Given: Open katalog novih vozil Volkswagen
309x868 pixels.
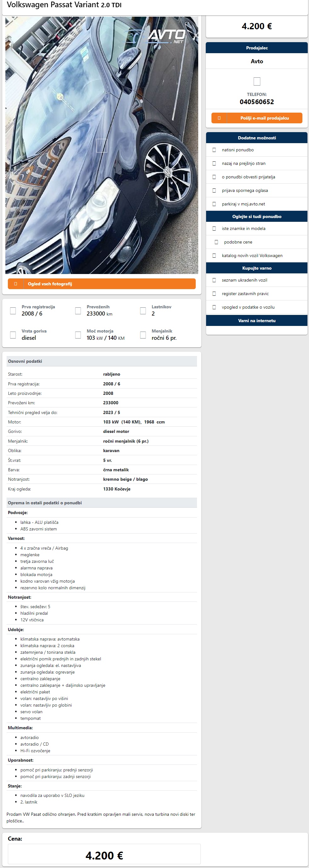Looking at the screenshot, I should (x=252, y=255).
